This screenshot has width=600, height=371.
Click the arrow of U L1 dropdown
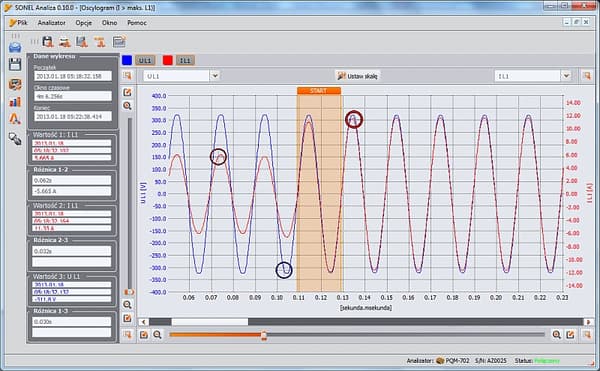(x=215, y=76)
